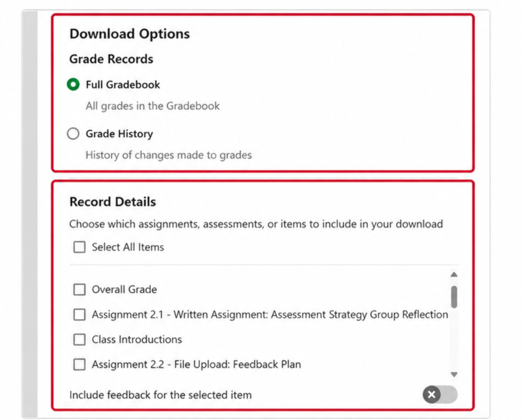This screenshot has width=523, height=420.
Task: Click the scroll down arrow in item list
Action: pyautogui.click(x=454, y=374)
